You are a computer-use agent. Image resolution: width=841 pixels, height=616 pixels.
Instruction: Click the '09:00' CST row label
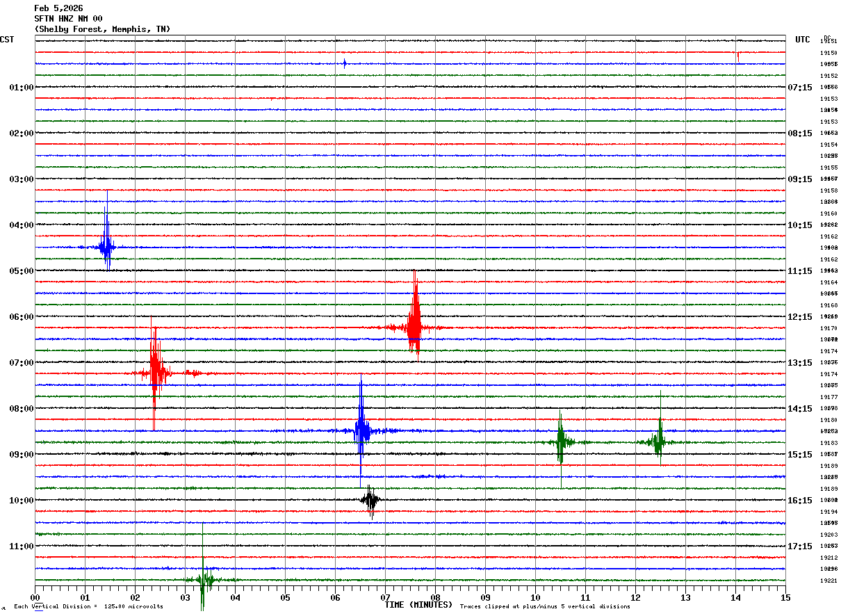pos(22,455)
